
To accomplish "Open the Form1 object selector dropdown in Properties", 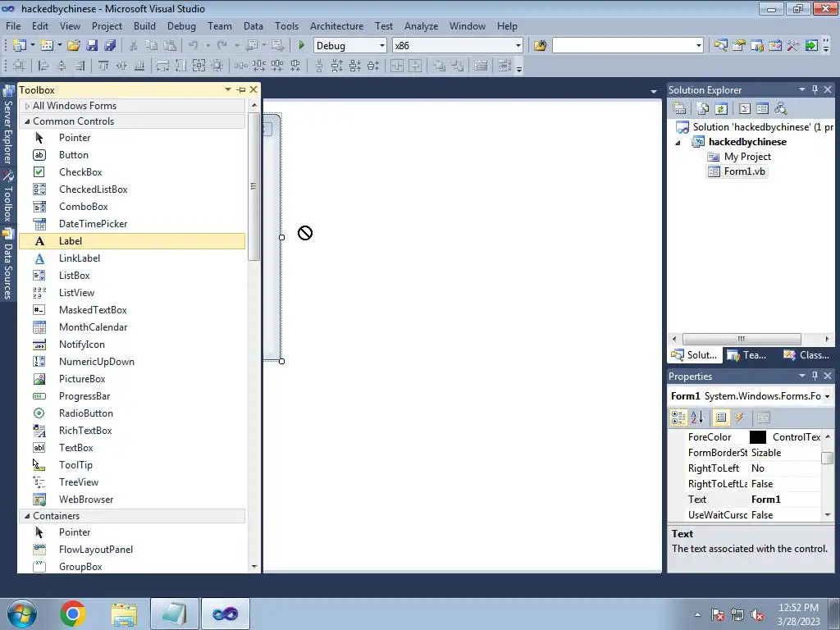I will (827, 396).
